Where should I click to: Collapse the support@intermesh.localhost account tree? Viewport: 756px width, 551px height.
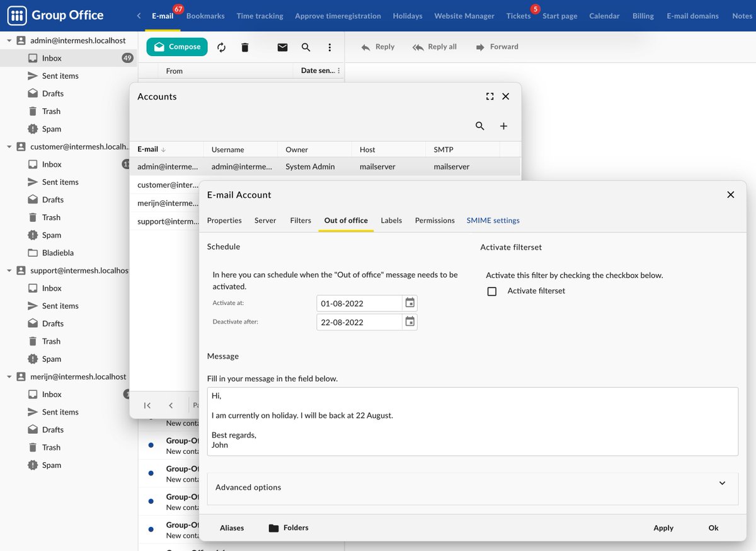click(x=9, y=270)
